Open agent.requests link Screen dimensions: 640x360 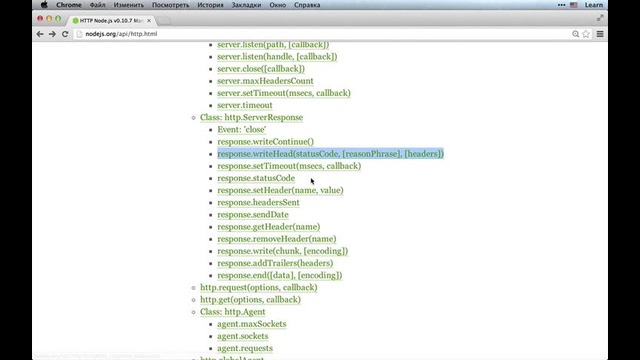coord(245,348)
